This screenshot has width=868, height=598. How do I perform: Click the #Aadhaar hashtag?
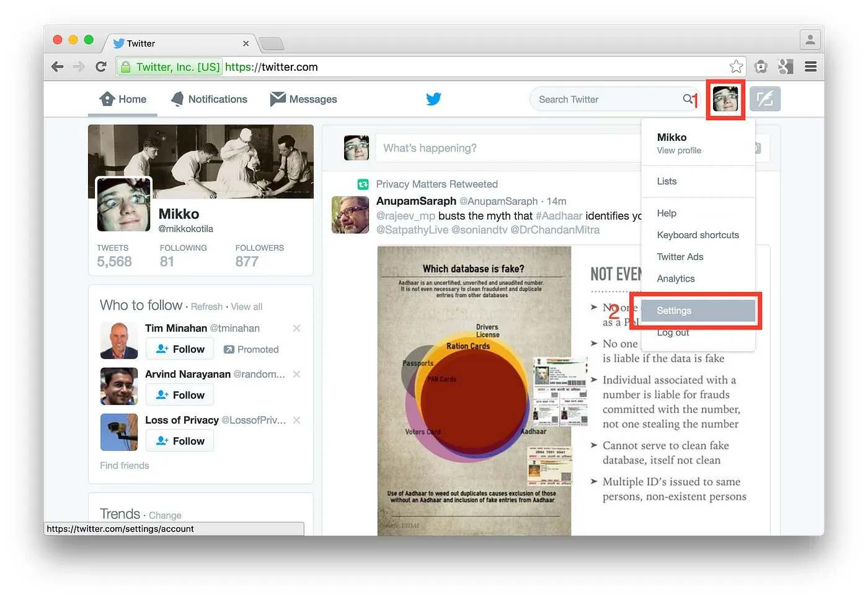(559, 216)
